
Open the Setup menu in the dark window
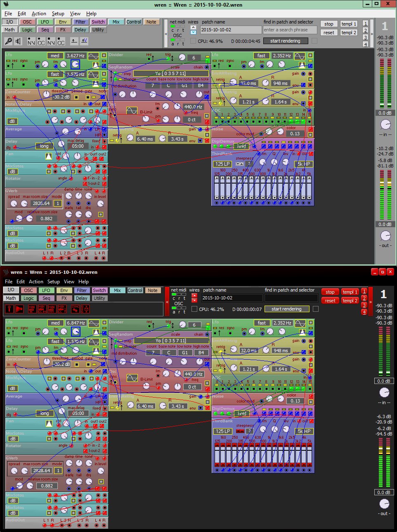point(53,282)
